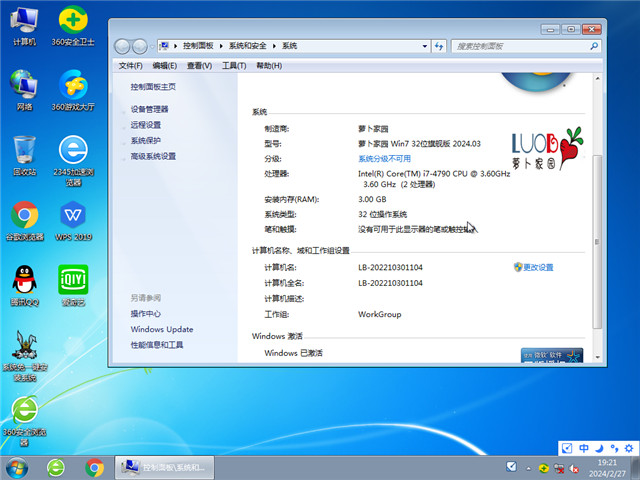Select the 网络 desktop icon
Viewport: 640px width, 480px height.
click(24, 90)
